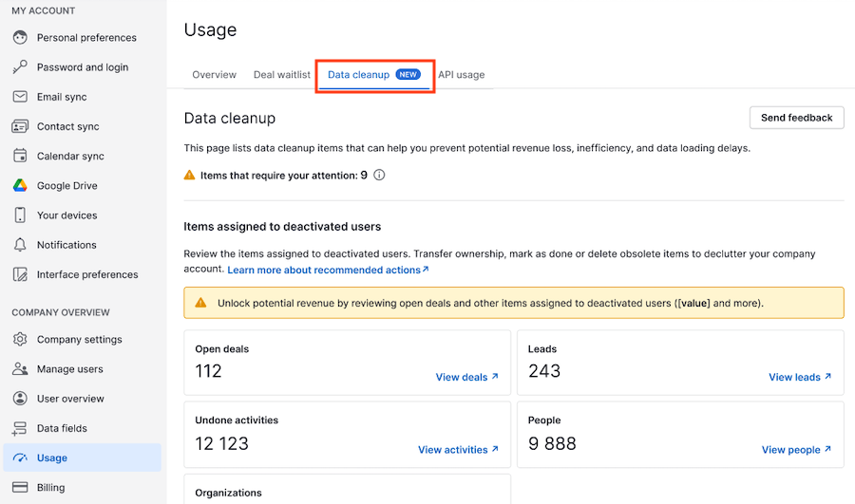855x504 pixels.
Task: Click the View activities link
Action: (x=458, y=450)
